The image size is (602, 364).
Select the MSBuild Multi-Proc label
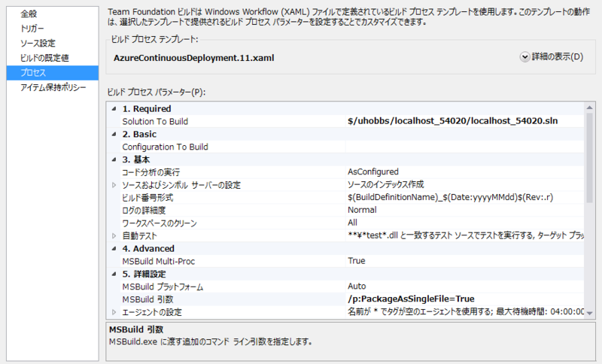point(159,261)
